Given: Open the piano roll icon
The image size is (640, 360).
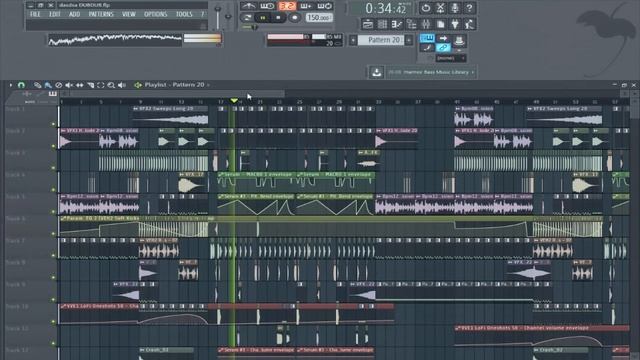Looking at the screenshot, I should point(397,24).
